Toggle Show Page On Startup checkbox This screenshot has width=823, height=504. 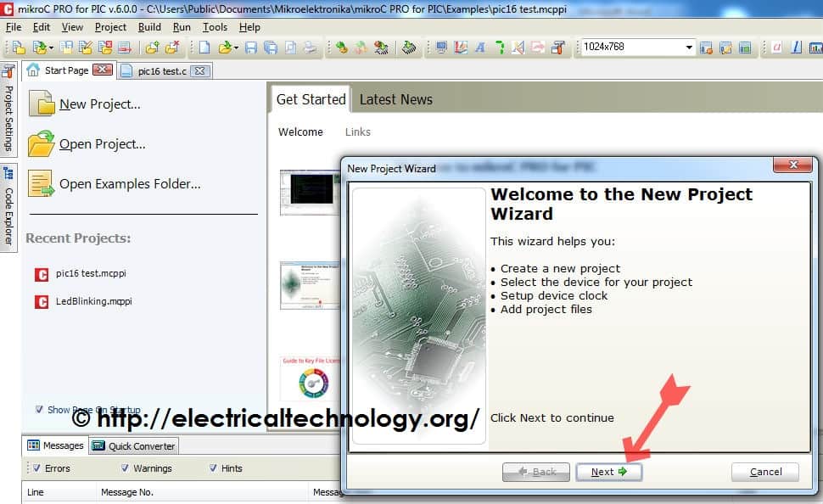click(39, 410)
